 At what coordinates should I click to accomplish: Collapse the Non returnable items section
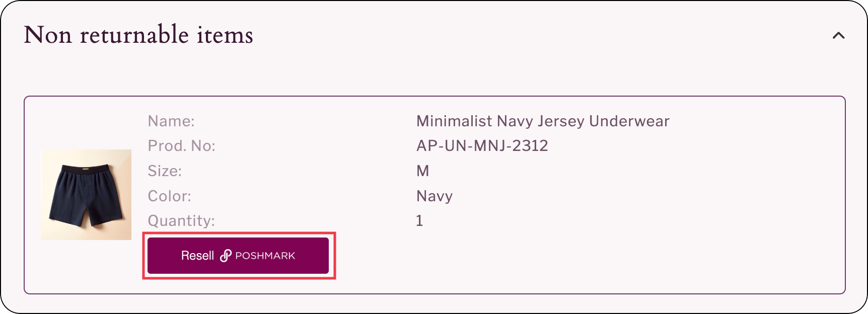[838, 36]
